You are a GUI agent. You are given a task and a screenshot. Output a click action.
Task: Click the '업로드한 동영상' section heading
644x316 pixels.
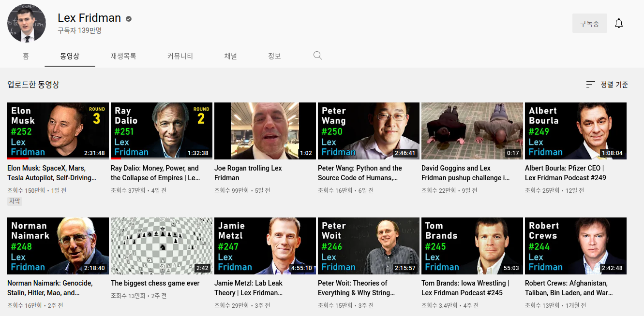33,85
